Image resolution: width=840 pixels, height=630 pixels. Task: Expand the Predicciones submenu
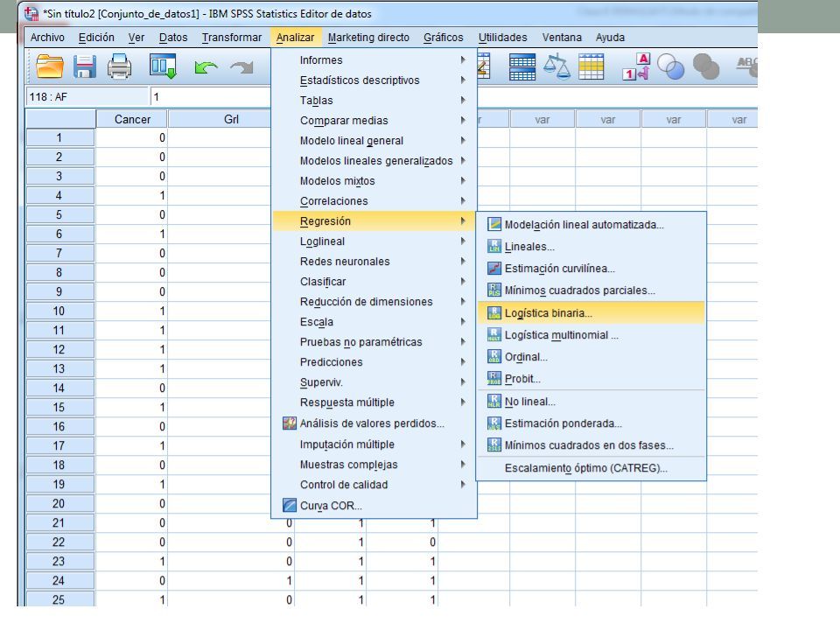point(374,362)
